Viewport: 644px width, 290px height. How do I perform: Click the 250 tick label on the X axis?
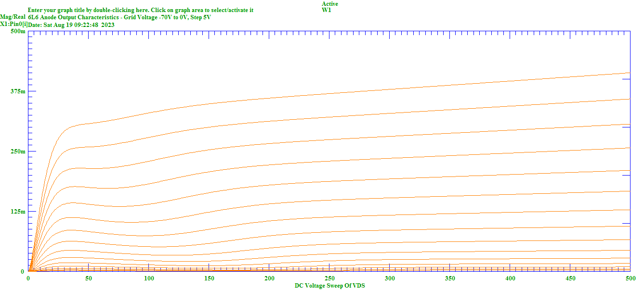tap(329, 278)
